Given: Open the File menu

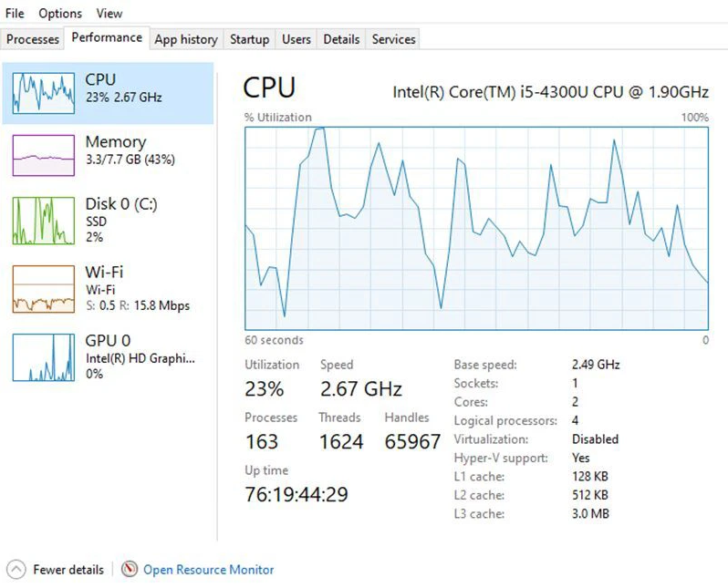Looking at the screenshot, I should [x=15, y=14].
